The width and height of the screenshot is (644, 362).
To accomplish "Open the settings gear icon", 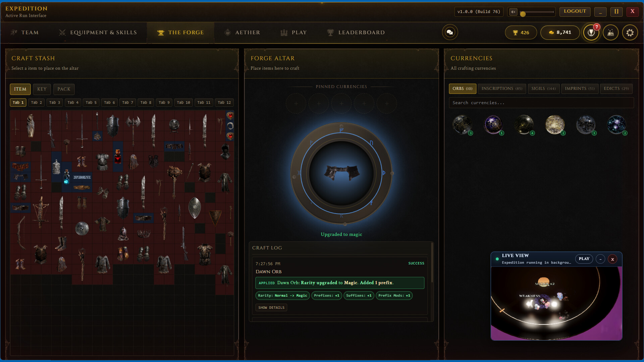I will pos(630,33).
